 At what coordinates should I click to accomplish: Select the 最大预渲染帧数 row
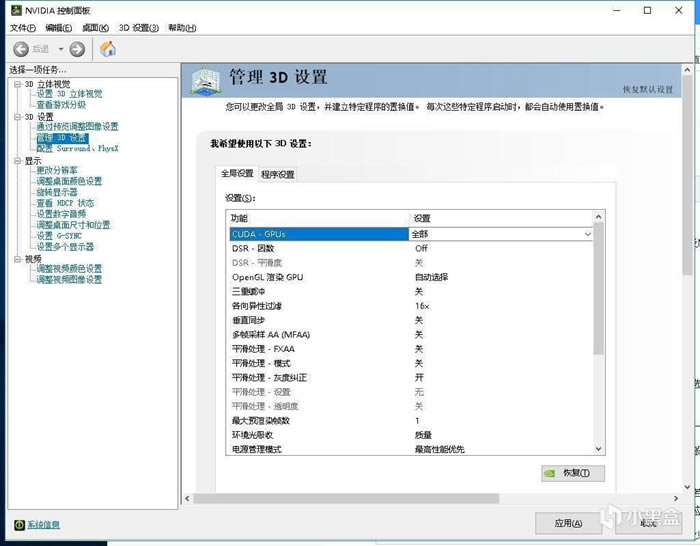pyautogui.click(x=411, y=421)
